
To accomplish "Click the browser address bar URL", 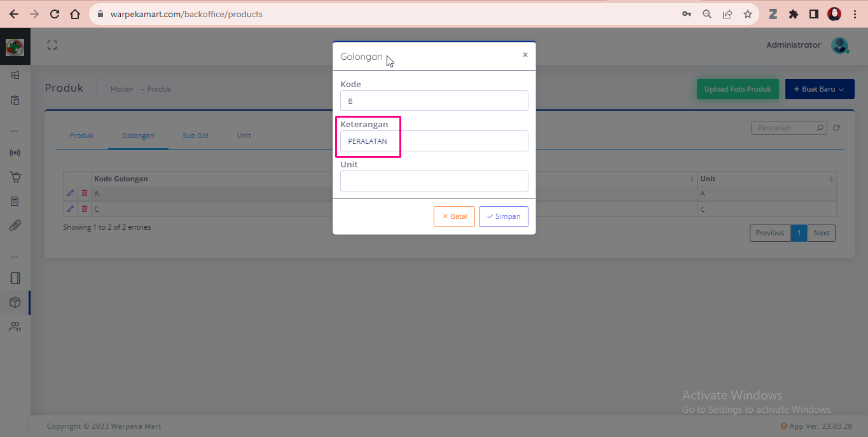I will 186,14.
